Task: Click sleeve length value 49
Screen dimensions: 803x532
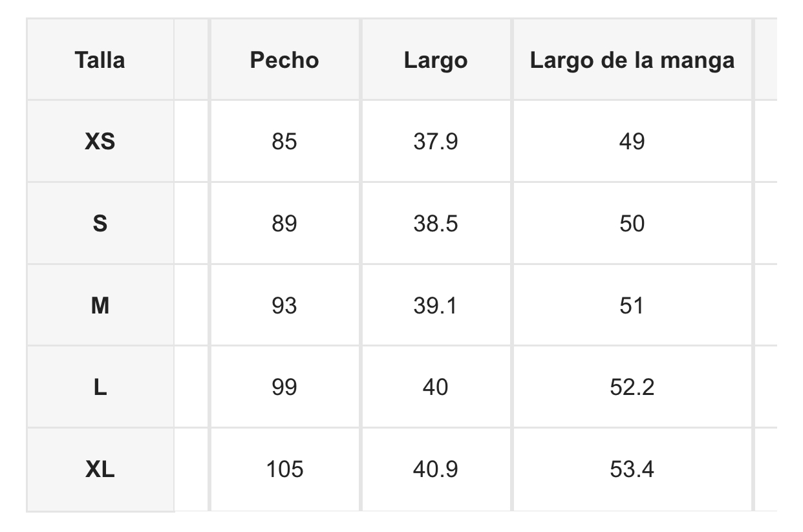Action: (632, 141)
